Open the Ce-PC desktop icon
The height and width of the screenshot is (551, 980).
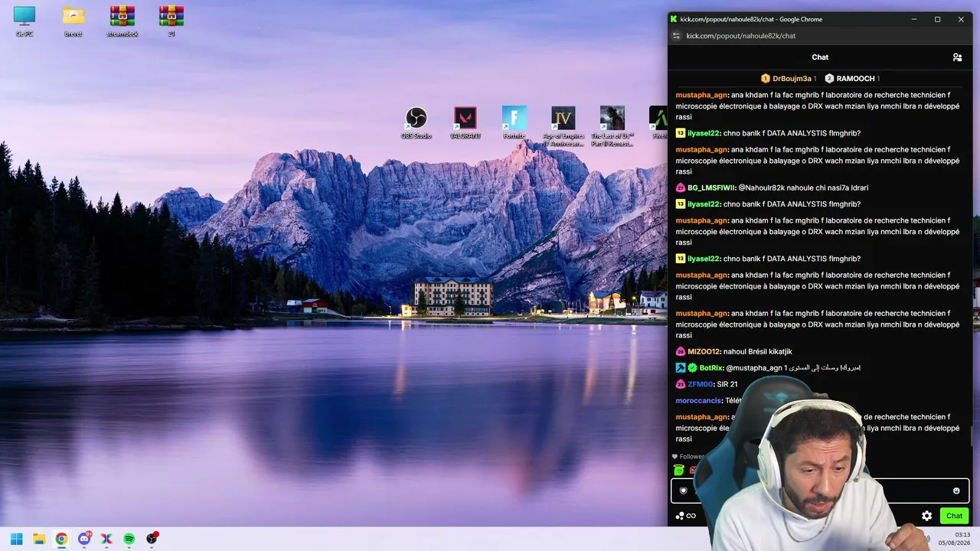point(24,21)
